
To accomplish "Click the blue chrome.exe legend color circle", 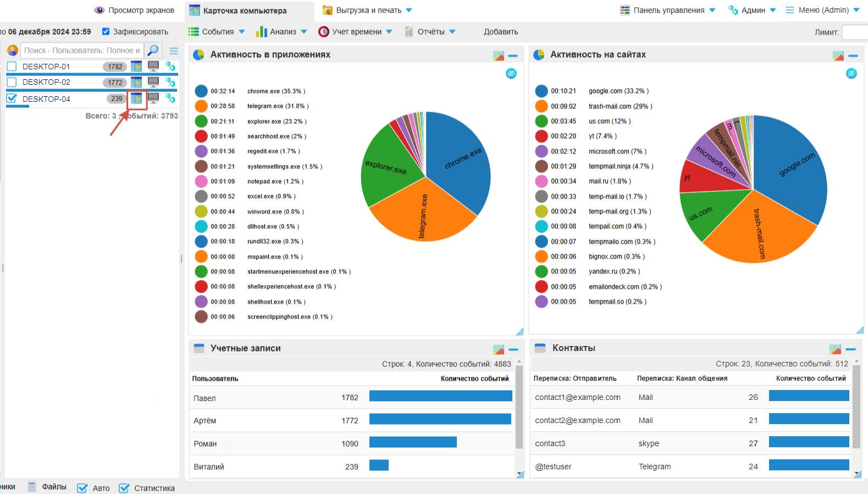I will click(201, 91).
